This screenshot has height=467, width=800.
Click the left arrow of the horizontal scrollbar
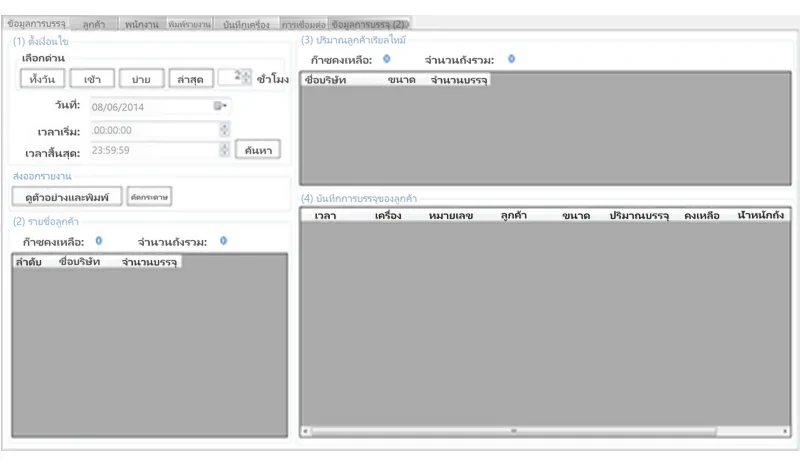coord(305,431)
